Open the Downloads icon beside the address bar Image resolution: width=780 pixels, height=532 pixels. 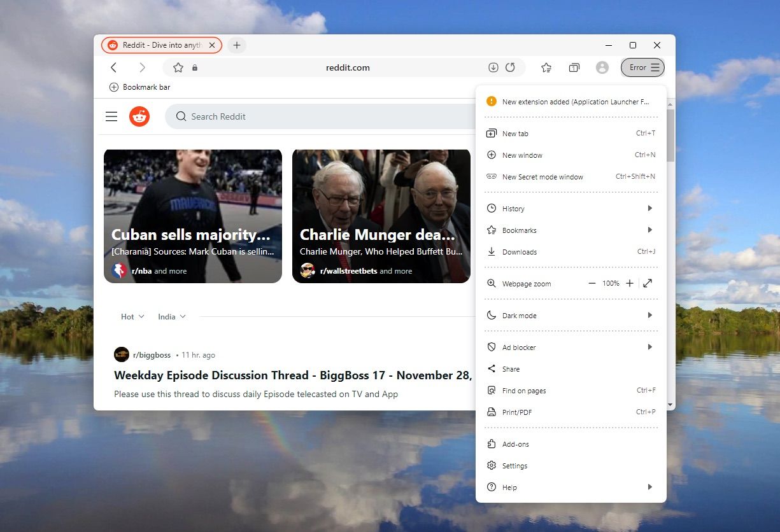click(x=493, y=67)
